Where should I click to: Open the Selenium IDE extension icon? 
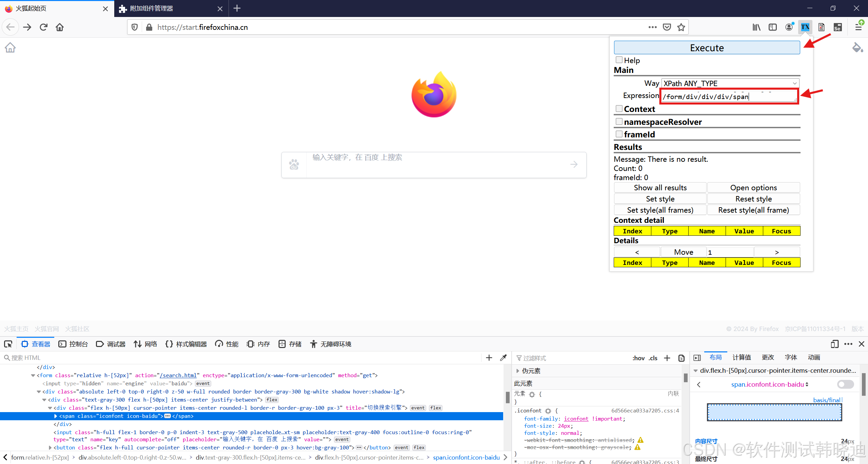(x=838, y=27)
